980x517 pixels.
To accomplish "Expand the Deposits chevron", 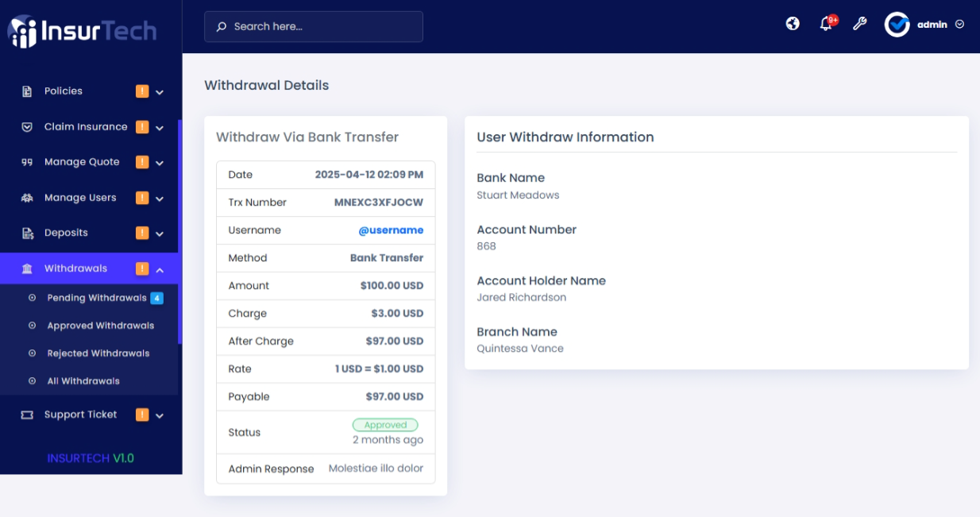I will (160, 233).
